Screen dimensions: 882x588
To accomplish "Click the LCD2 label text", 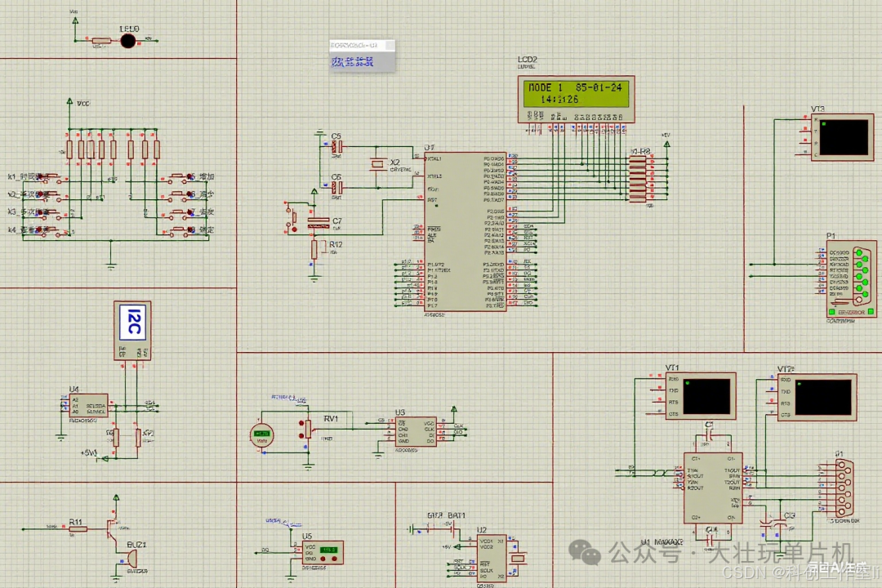I will point(527,59).
